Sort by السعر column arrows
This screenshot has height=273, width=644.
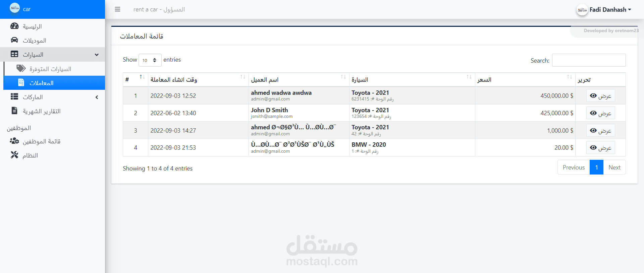coord(570,77)
